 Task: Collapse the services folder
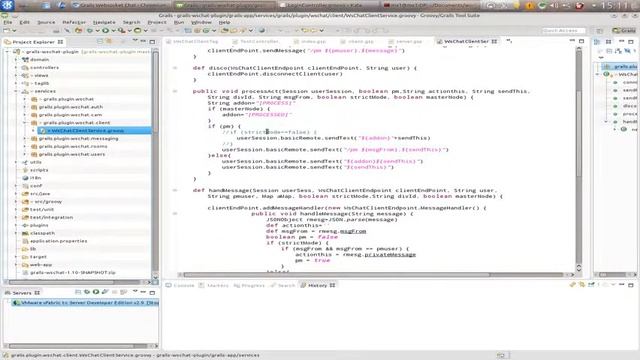tap(16, 91)
